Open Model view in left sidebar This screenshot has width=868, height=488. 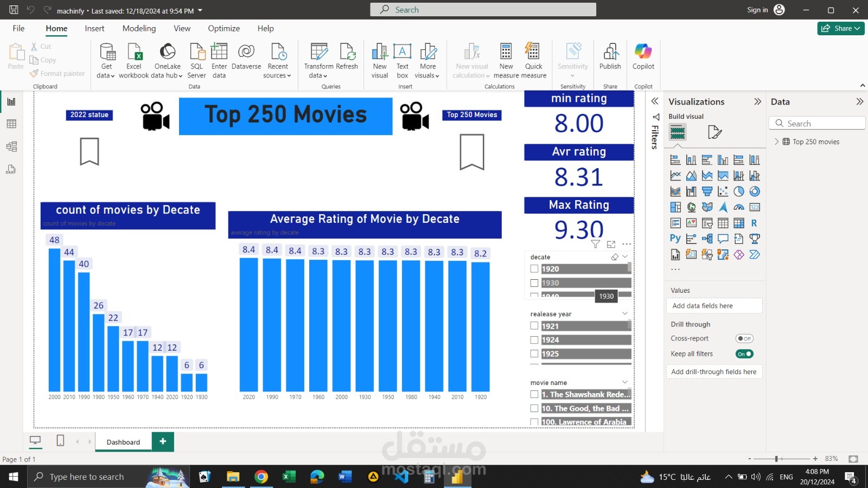coord(11,146)
